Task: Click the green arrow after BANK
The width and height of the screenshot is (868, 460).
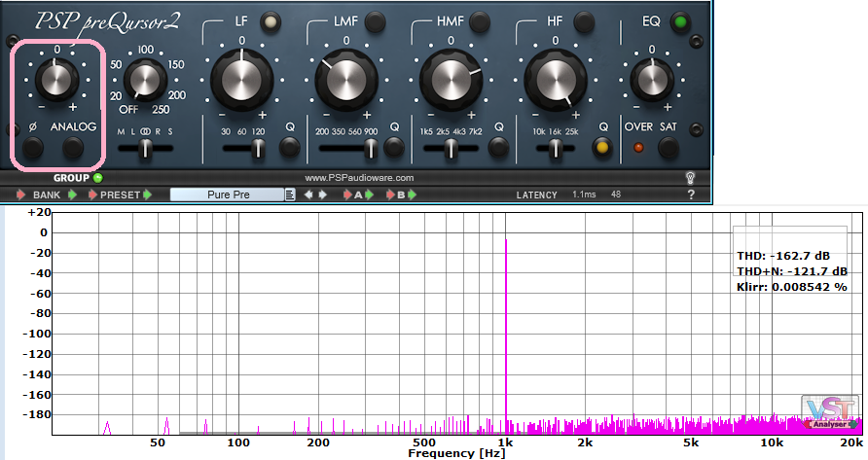Action: coord(70,195)
